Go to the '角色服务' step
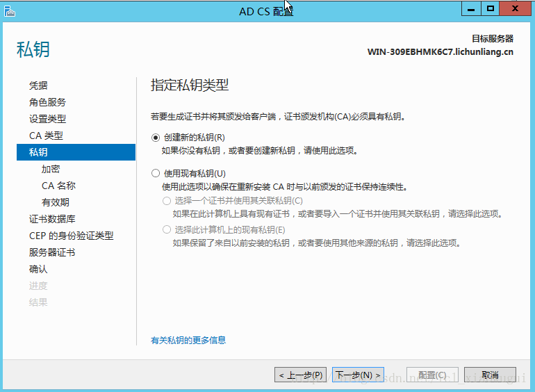The image size is (535, 392). (x=47, y=102)
